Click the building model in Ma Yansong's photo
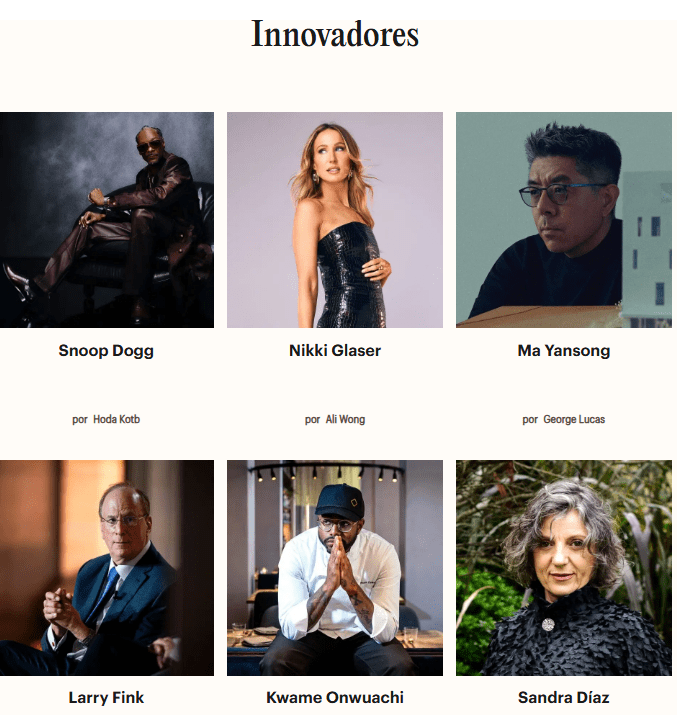677x715 pixels. click(646, 249)
